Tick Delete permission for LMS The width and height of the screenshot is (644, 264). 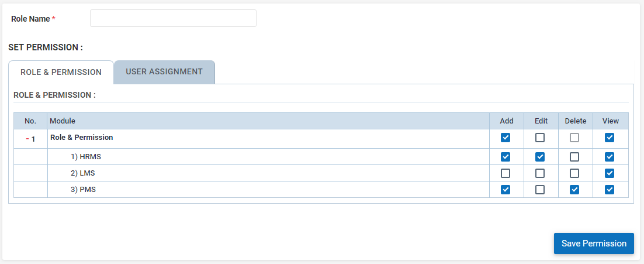click(574, 173)
